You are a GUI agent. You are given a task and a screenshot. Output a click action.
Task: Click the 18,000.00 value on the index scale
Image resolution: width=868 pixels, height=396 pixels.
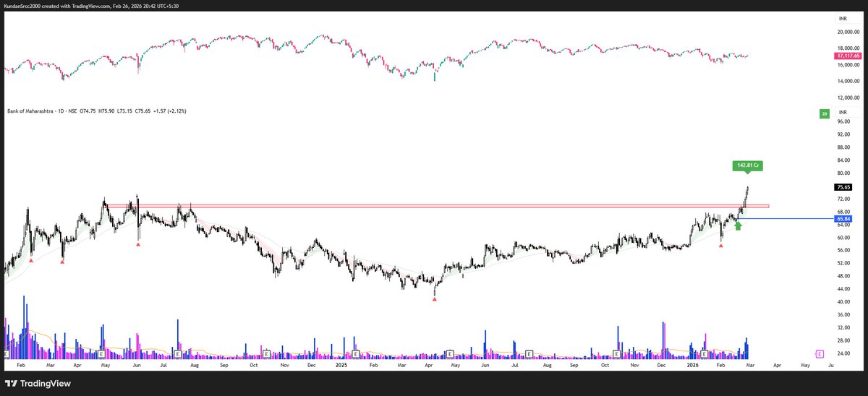pos(848,48)
